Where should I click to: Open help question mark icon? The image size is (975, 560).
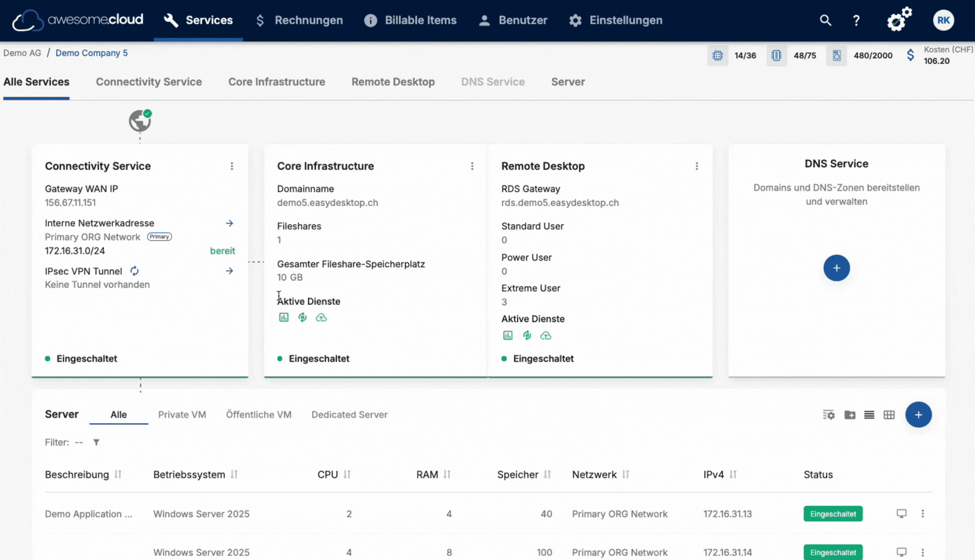856,20
